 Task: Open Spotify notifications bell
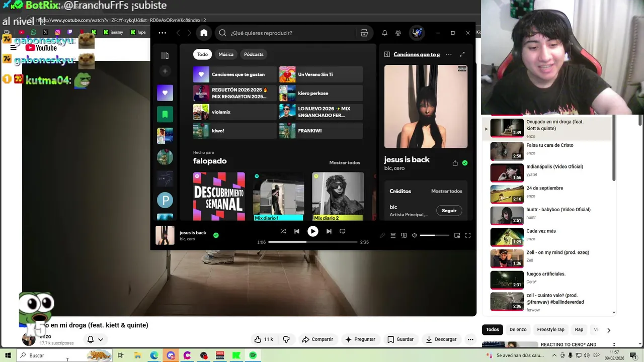pos(384,33)
